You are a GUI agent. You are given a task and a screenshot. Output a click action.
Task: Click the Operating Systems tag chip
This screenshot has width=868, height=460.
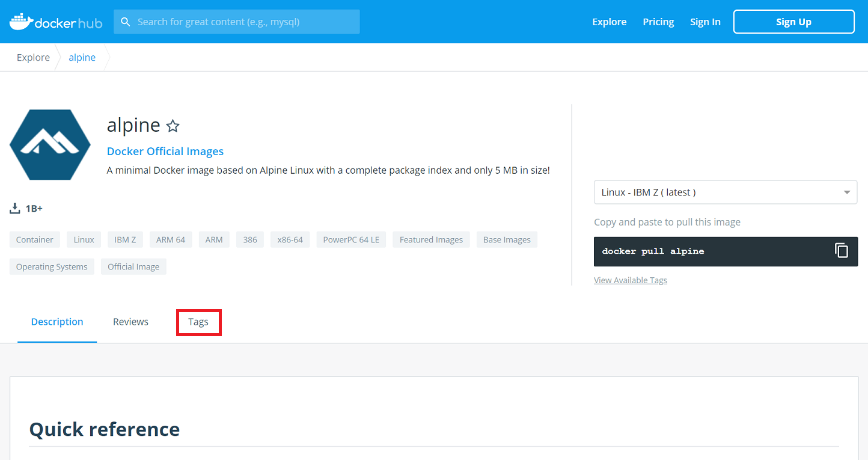point(52,266)
